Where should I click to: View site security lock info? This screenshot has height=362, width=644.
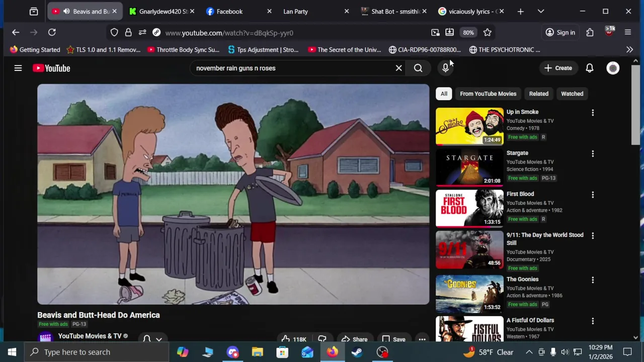[128, 33]
